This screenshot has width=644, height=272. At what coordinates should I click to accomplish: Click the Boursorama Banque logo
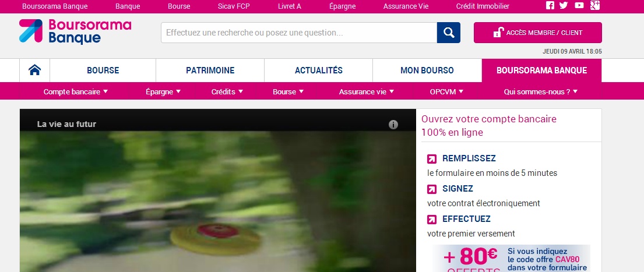coord(75,31)
